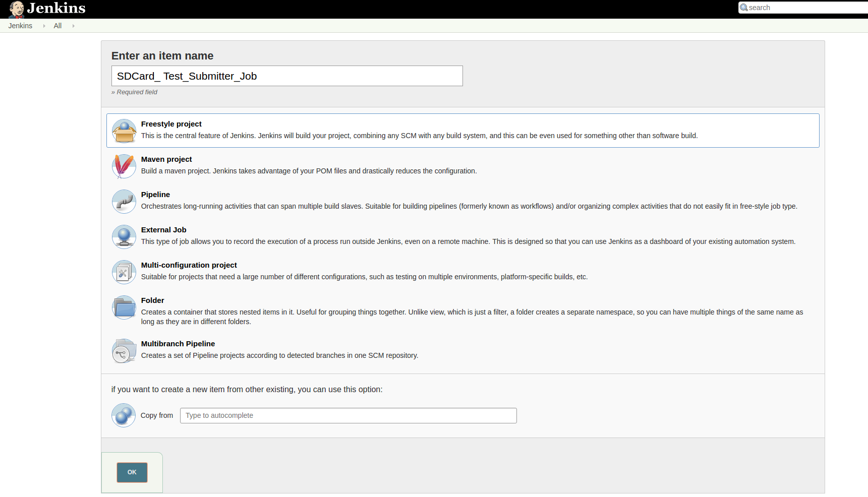Click the Jenkins header title text
This screenshot has height=497, width=868.
pos(56,8)
